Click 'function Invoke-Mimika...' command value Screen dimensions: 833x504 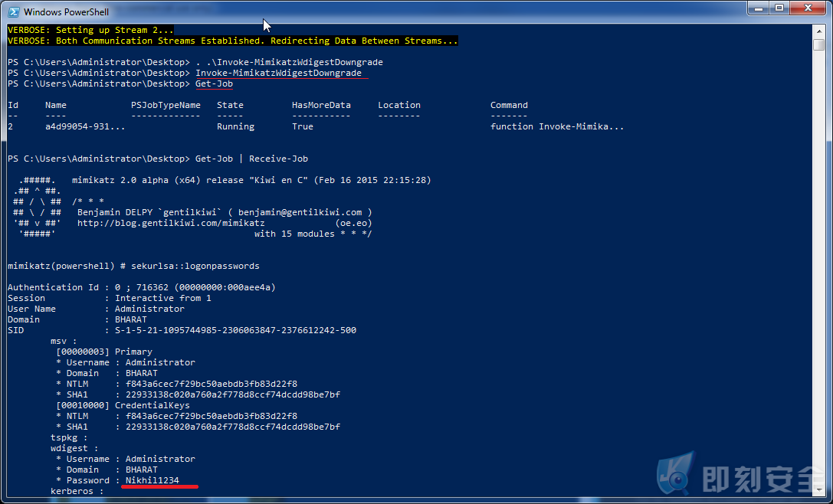(557, 126)
